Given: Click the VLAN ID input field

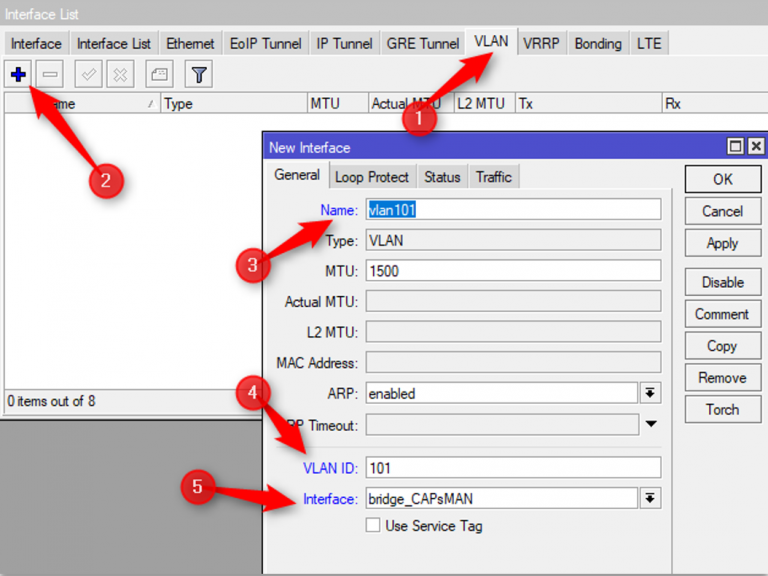Looking at the screenshot, I should (513, 467).
